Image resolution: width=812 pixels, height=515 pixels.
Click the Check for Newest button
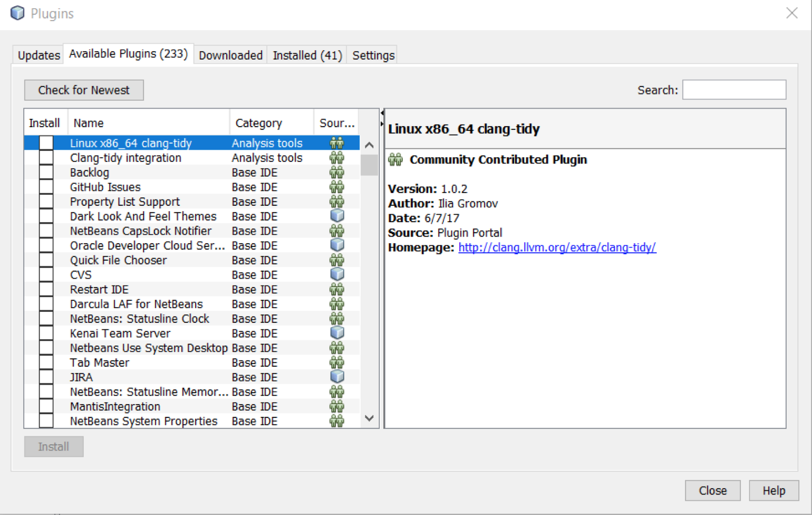(84, 90)
